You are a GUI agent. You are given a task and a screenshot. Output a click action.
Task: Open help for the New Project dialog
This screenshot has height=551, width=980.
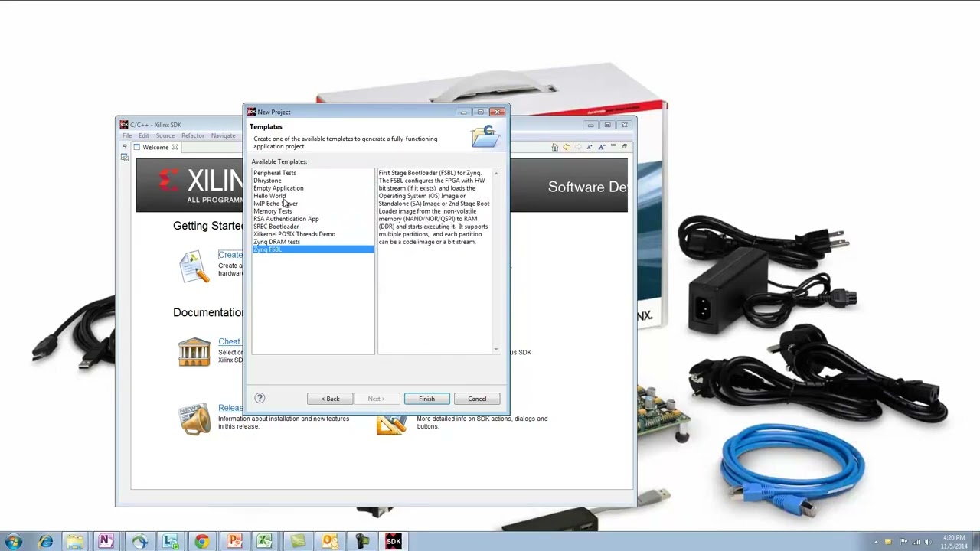[260, 398]
